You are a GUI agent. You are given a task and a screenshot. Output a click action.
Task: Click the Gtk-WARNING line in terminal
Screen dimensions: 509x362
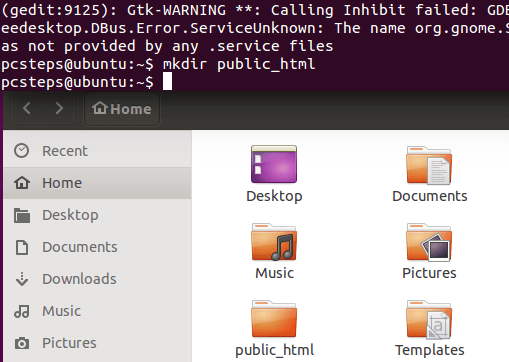point(255,10)
